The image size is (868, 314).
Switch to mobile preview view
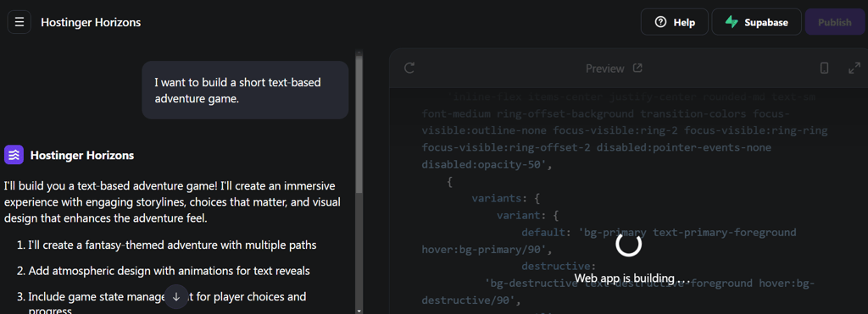pyautogui.click(x=824, y=69)
